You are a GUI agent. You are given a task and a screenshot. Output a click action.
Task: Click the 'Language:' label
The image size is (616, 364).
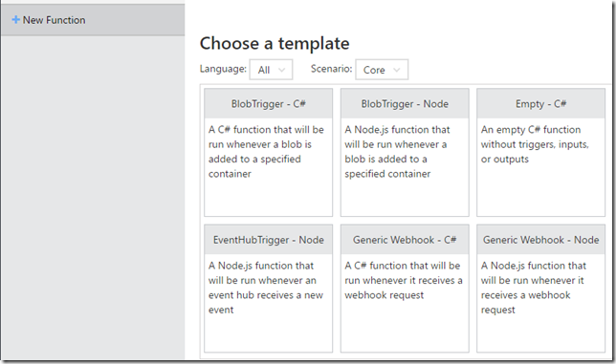tap(223, 69)
